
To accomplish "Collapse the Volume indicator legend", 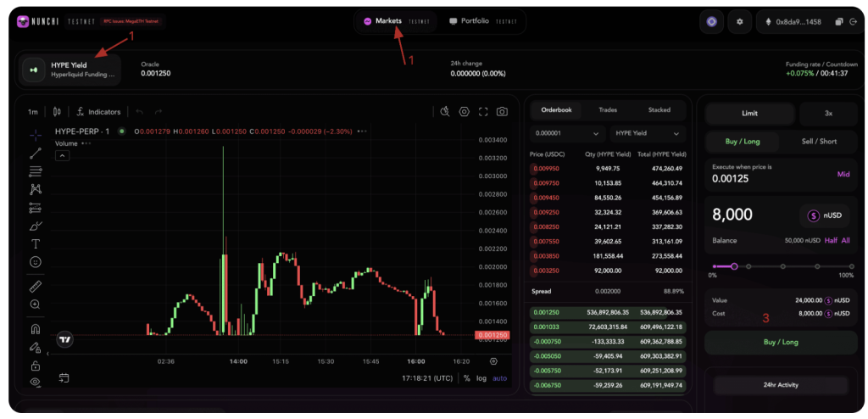I will (x=63, y=155).
